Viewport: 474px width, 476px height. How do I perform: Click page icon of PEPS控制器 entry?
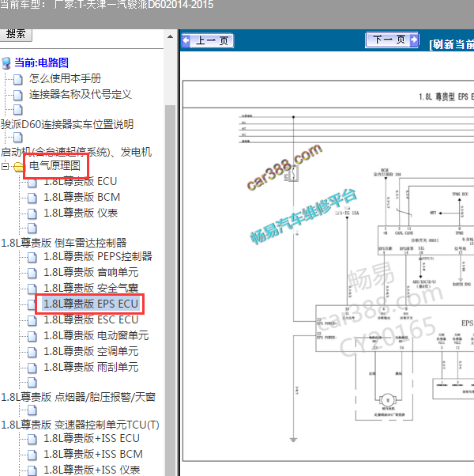32,258
